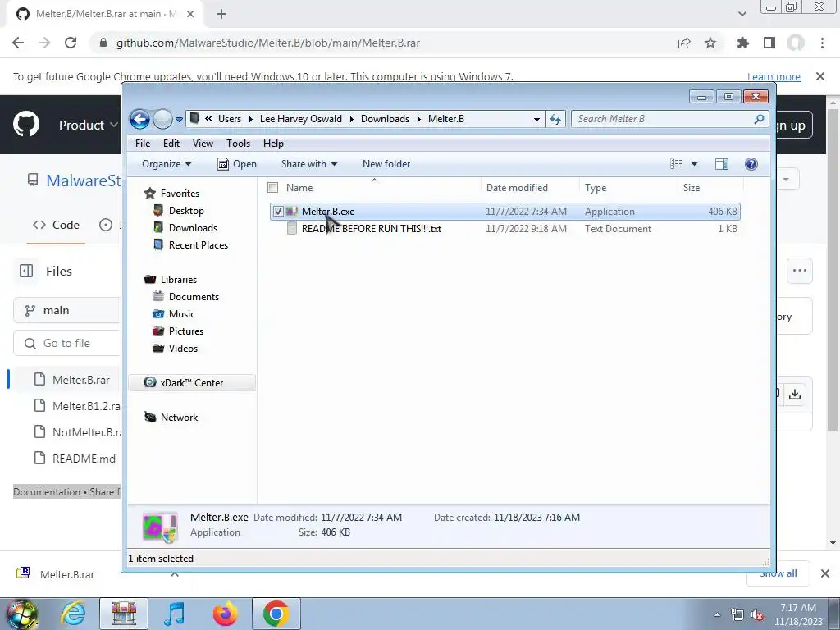Bookmark this page with the star icon

(x=710, y=43)
